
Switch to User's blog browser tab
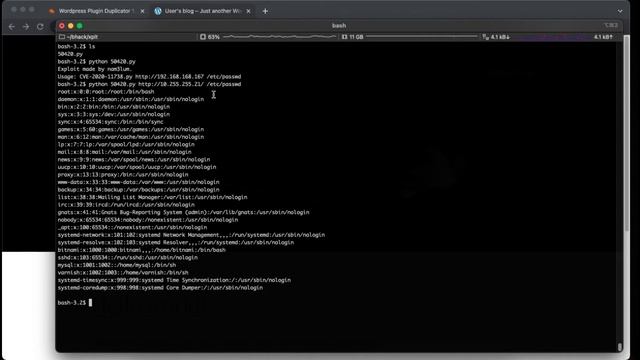[x=203, y=11]
